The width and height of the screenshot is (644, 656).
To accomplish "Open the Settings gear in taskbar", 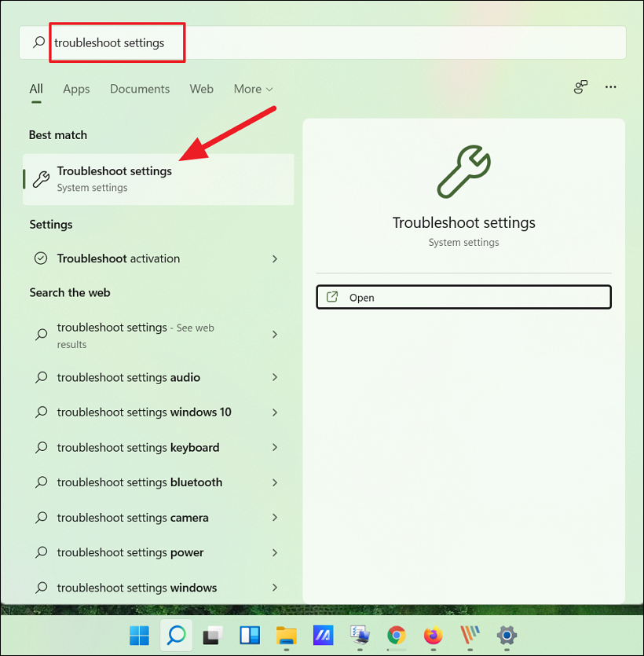I will pos(507,636).
